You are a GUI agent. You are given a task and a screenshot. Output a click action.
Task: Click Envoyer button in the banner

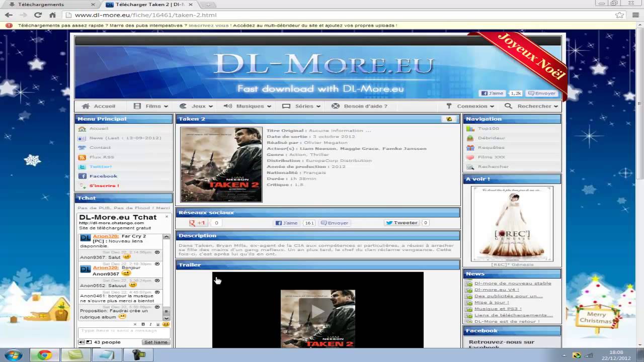(x=542, y=94)
